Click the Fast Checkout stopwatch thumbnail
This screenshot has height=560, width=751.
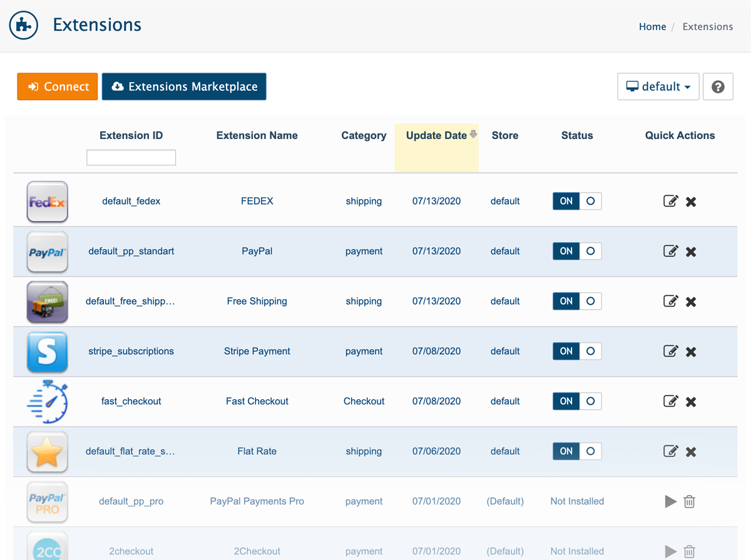tap(48, 402)
